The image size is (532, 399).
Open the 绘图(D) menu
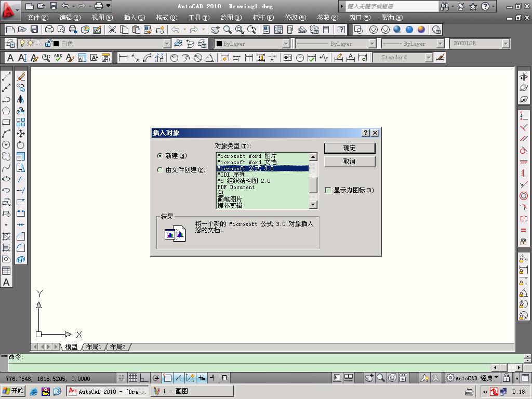[x=231, y=17]
